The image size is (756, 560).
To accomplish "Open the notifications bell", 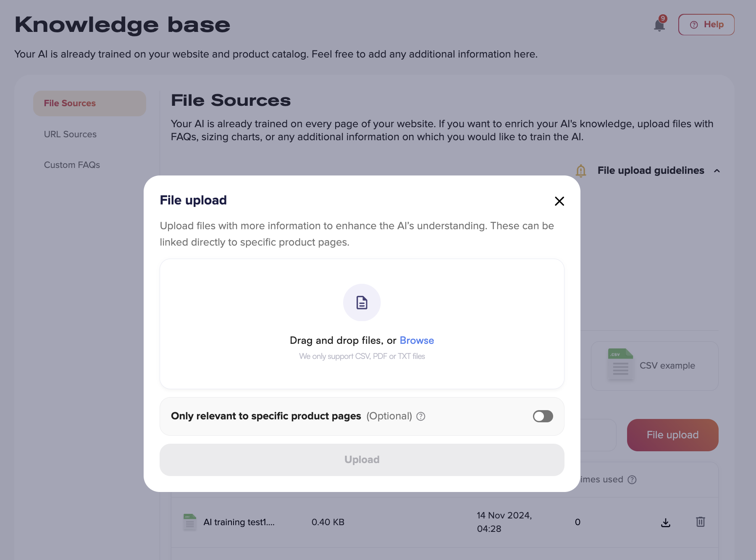I will pos(659,25).
